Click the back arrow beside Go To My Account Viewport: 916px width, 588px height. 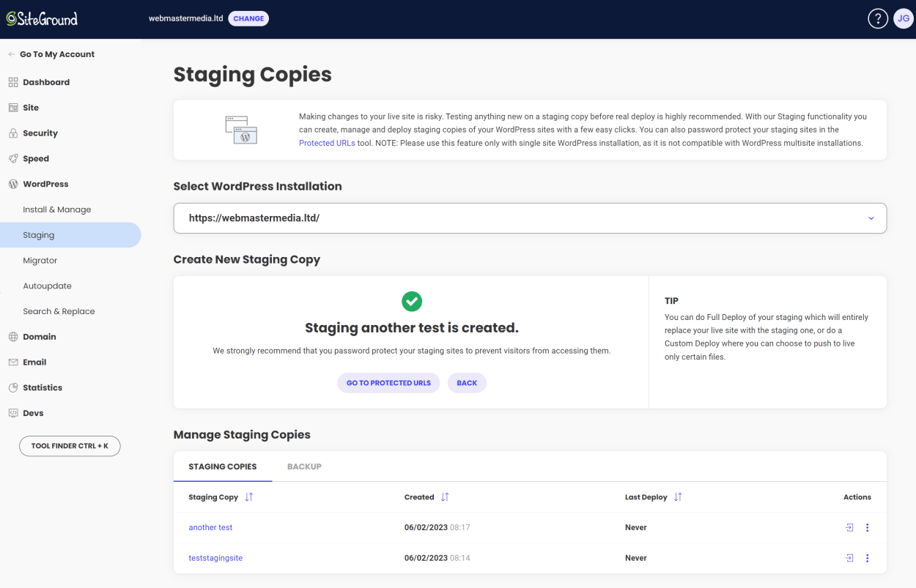(x=12, y=54)
